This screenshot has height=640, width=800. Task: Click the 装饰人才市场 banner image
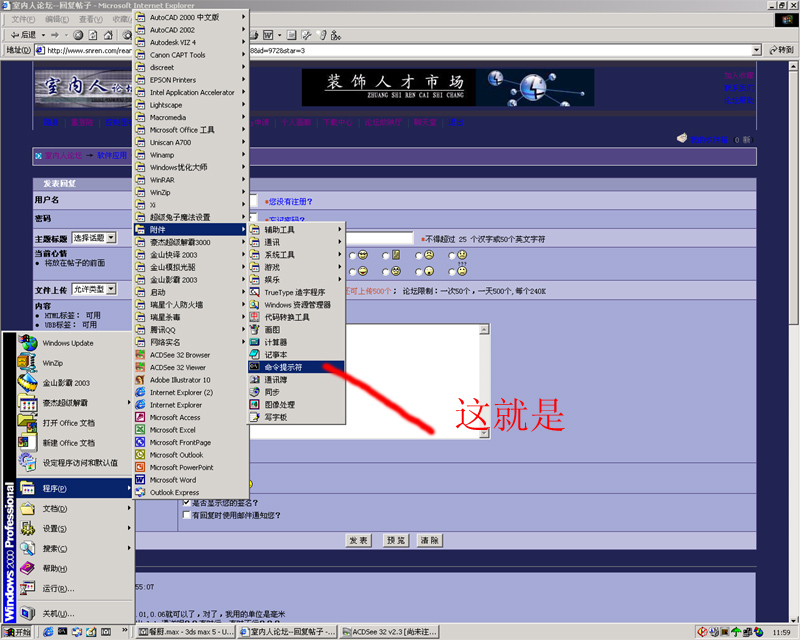click(448, 87)
